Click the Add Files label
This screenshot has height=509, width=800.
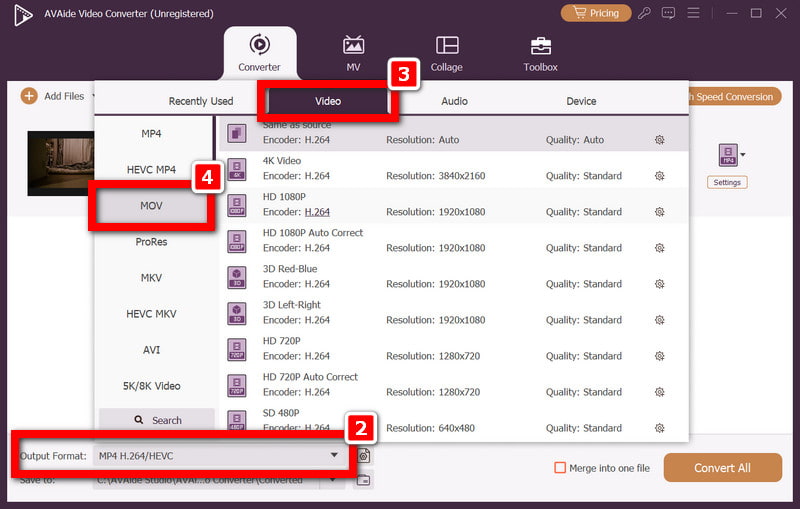(x=64, y=96)
